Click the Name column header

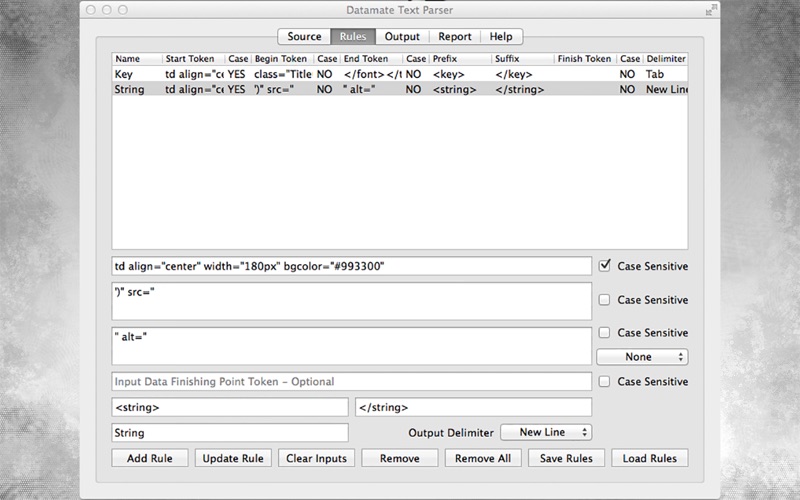point(137,59)
